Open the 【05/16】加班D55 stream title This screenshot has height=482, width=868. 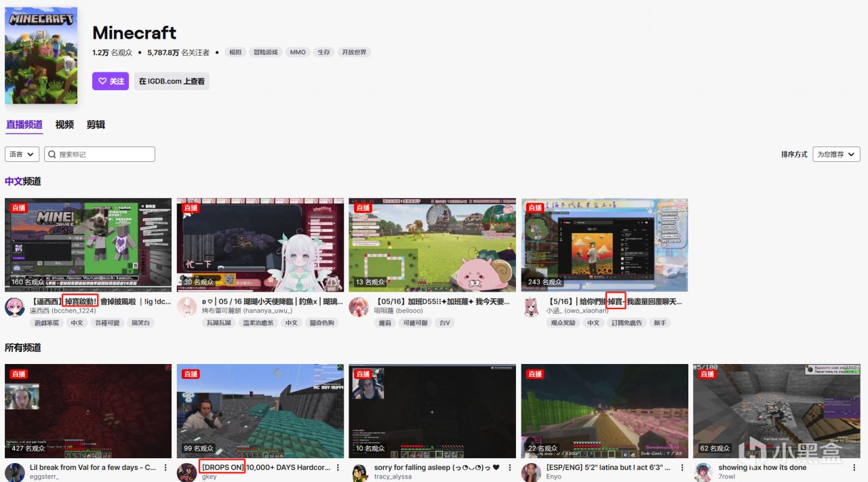pos(441,301)
